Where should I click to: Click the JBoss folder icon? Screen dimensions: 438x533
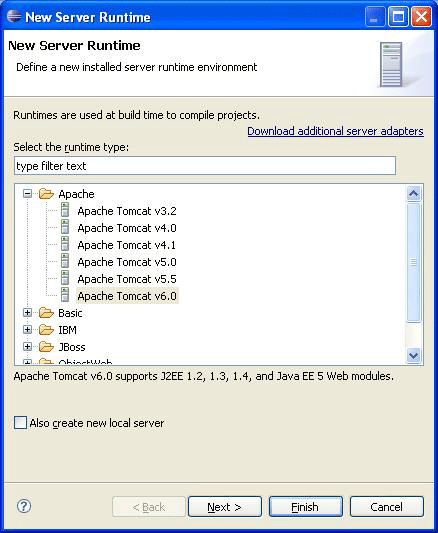[46, 347]
